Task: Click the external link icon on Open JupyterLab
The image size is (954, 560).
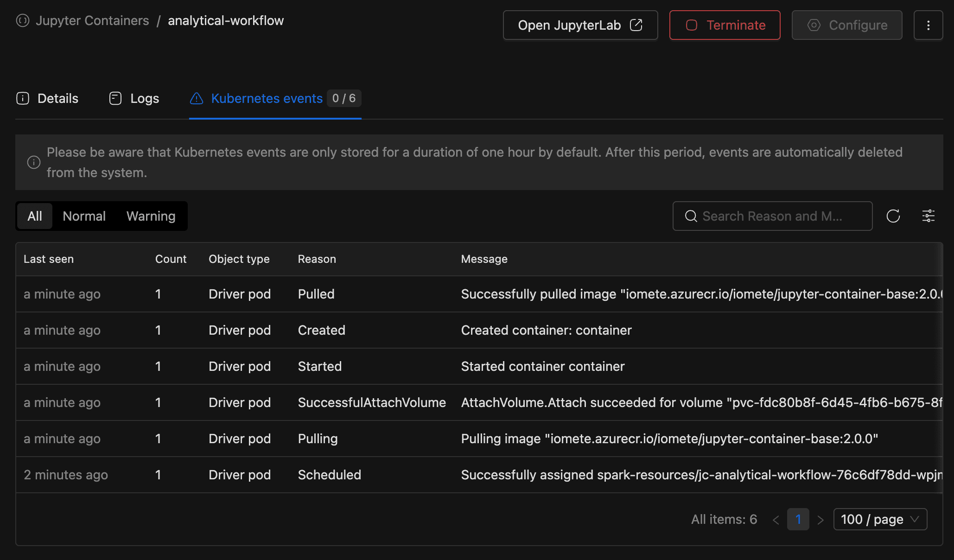Action: (636, 25)
